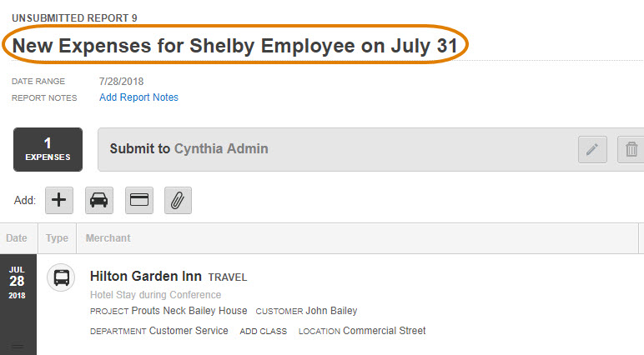Edit report with pencil icon

click(592, 149)
